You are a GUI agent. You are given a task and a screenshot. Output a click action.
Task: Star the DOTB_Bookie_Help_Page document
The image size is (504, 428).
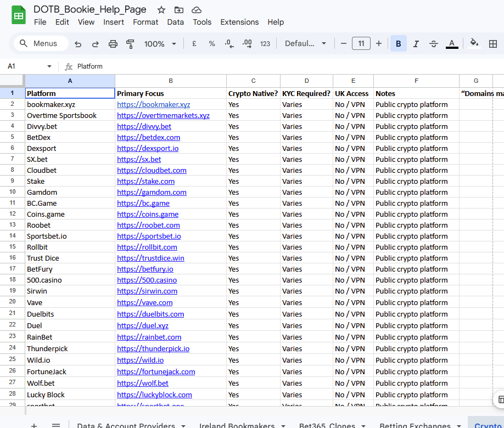[x=161, y=10]
